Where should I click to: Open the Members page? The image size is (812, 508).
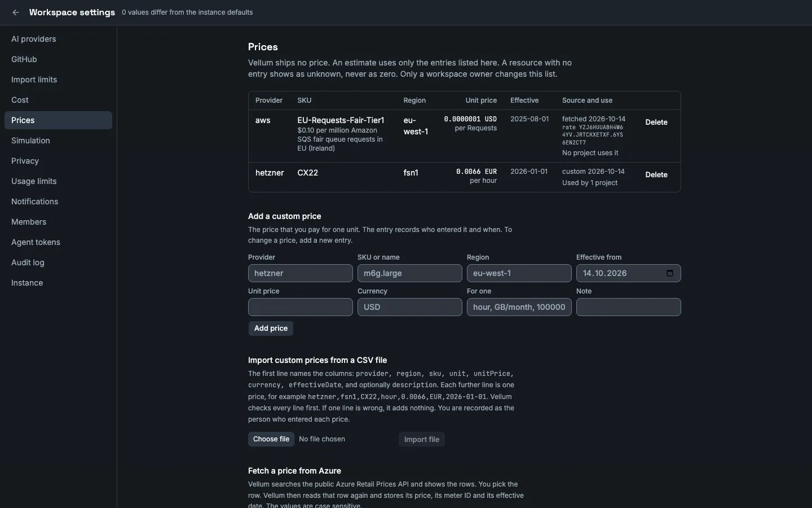tap(58, 222)
